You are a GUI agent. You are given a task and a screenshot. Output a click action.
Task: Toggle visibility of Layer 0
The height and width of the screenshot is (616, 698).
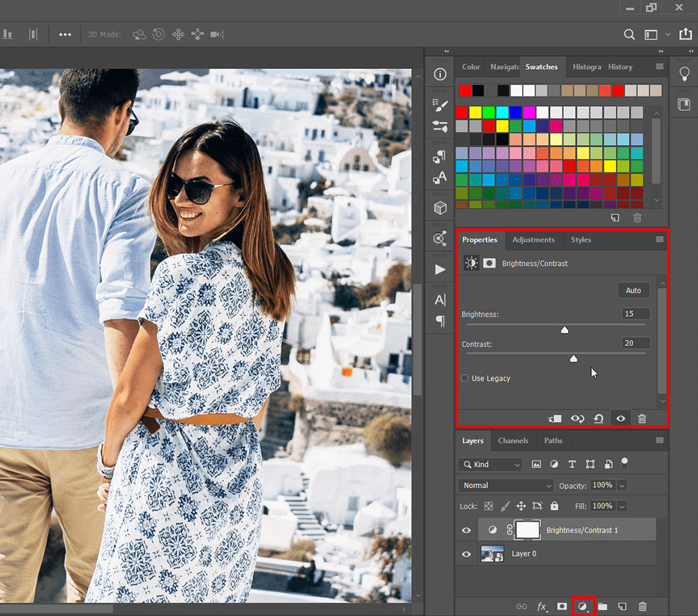coord(466,553)
